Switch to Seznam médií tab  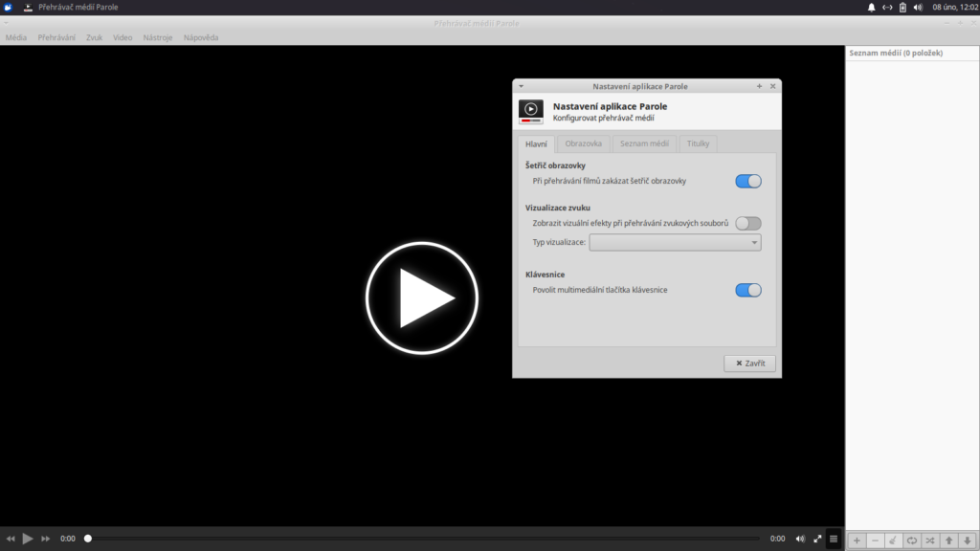pos(644,143)
